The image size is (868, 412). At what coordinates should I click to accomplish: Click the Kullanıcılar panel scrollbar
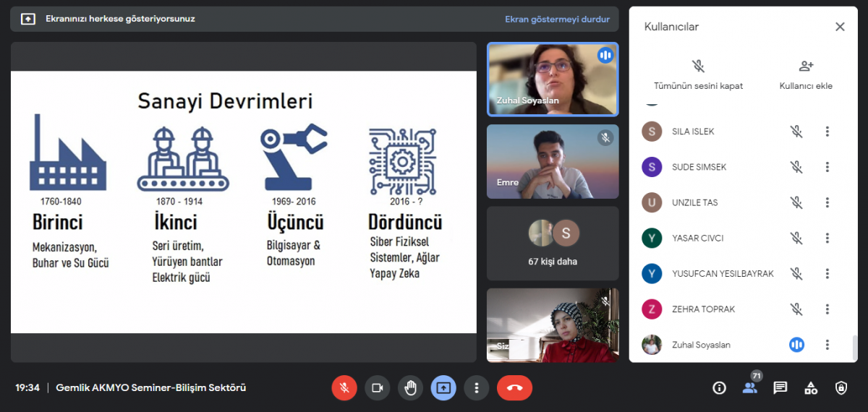tap(854, 348)
